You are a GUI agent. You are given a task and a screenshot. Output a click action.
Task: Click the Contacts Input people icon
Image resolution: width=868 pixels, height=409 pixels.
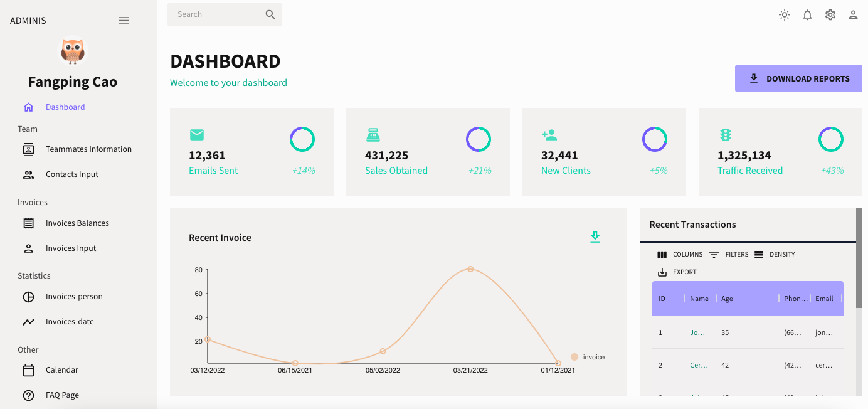click(28, 174)
